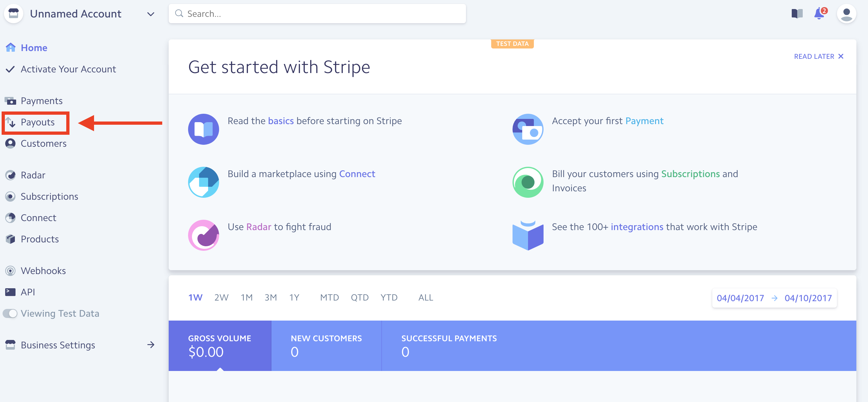Toggle the Viewing Test Data switch

point(10,313)
